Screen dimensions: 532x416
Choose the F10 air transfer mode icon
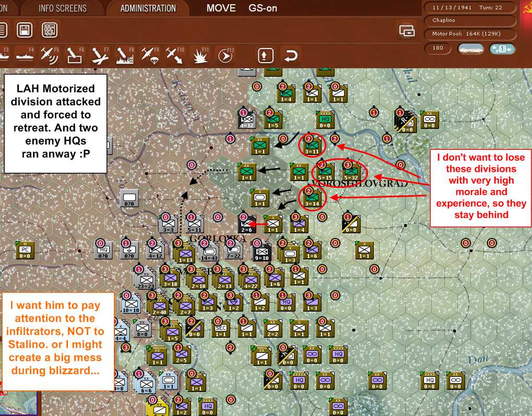pyautogui.click(x=174, y=55)
